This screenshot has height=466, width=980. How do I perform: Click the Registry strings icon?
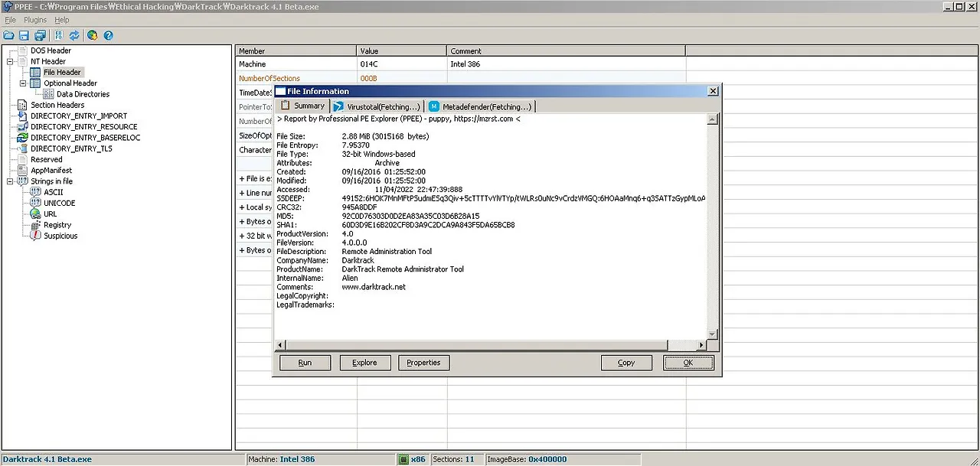pyautogui.click(x=35, y=225)
